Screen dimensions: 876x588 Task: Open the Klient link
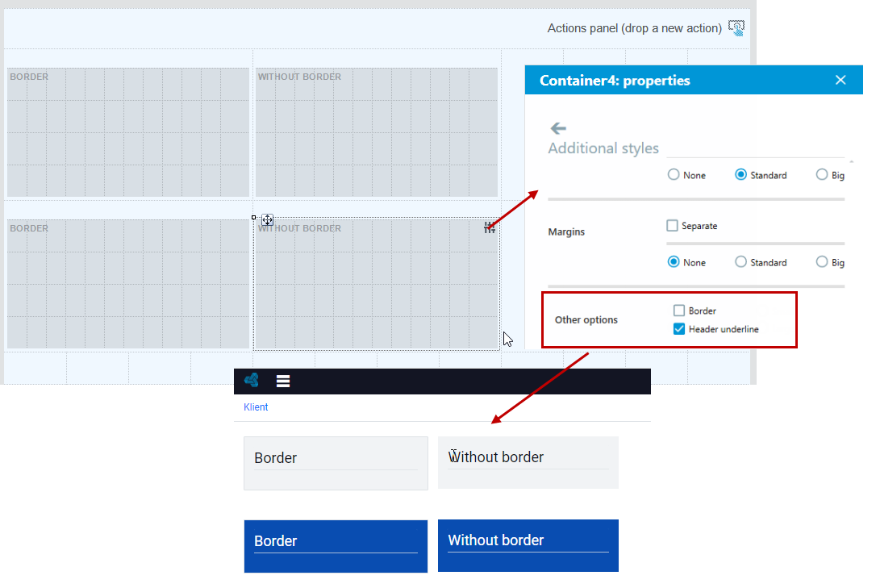[x=256, y=407]
